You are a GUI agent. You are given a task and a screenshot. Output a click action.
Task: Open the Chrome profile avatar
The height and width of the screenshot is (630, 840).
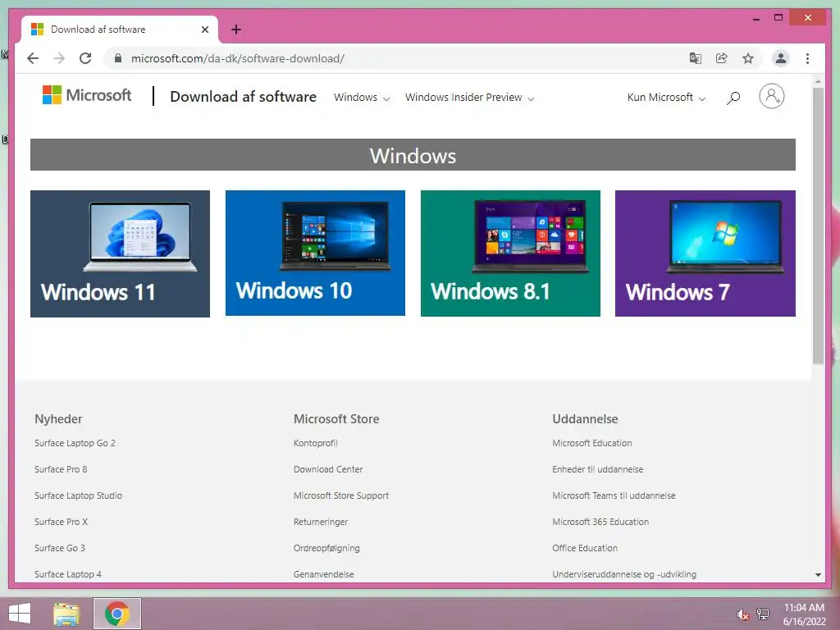pos(781,58)
